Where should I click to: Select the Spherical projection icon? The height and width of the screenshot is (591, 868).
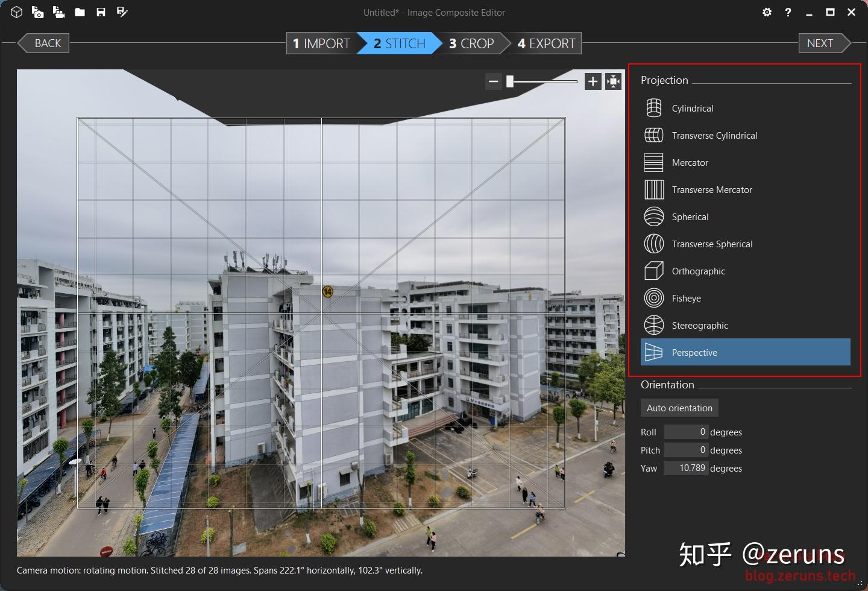(654, 216)
